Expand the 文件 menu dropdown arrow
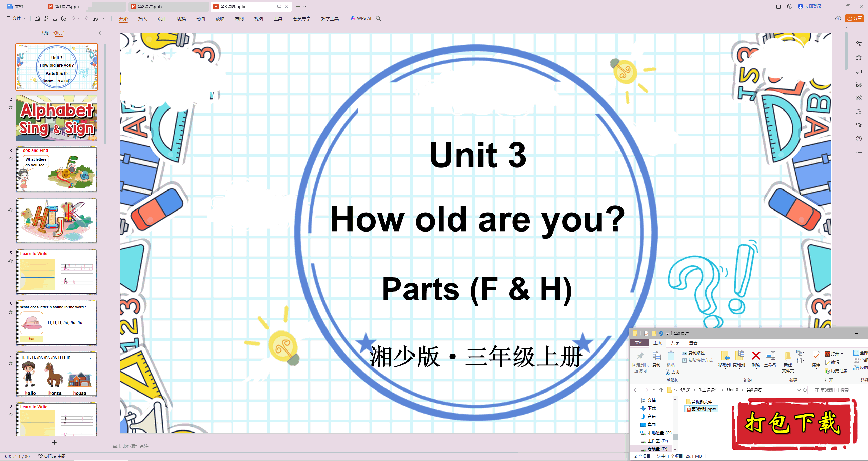868x461 pixels. tap(25, 18)
